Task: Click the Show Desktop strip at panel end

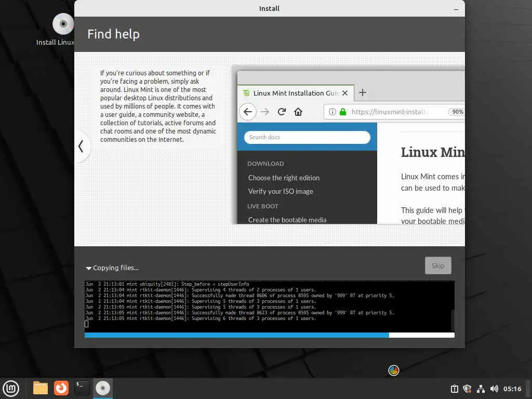Action: pyautogui.click(x=528, y=389)
